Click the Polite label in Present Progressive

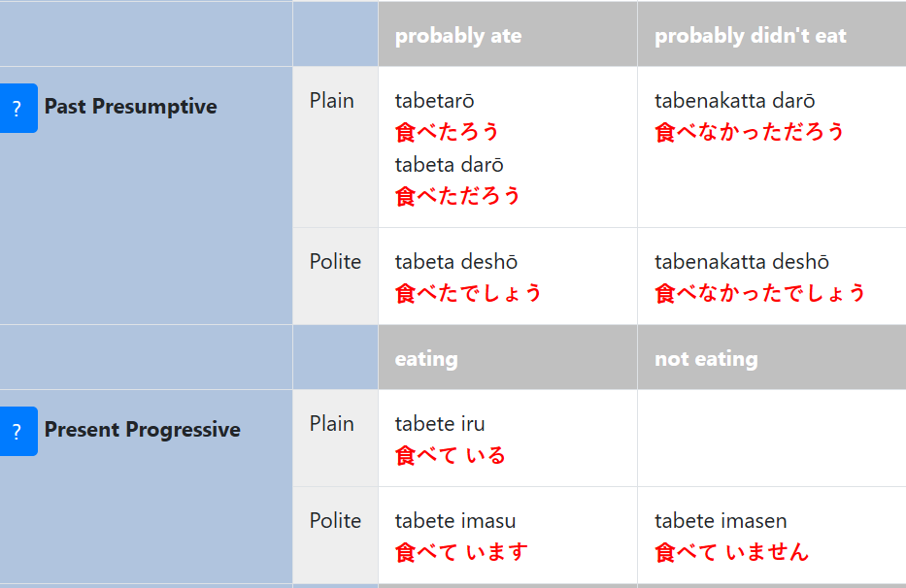click(335, 521)
